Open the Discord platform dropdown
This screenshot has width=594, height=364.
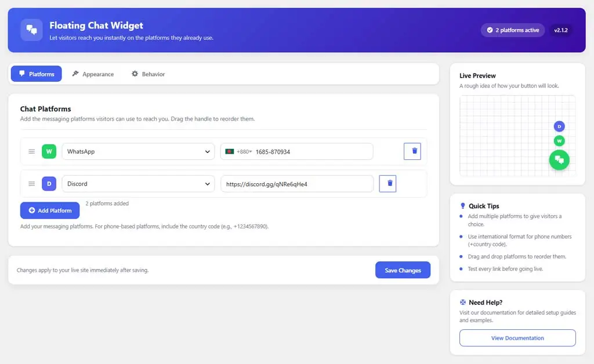tap(138, 184)
